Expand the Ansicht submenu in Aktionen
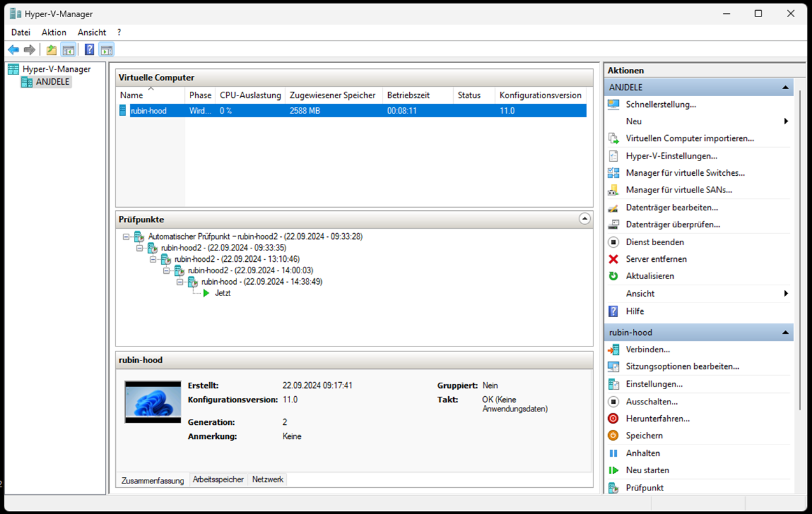812x514 pixels. point(786,294)
